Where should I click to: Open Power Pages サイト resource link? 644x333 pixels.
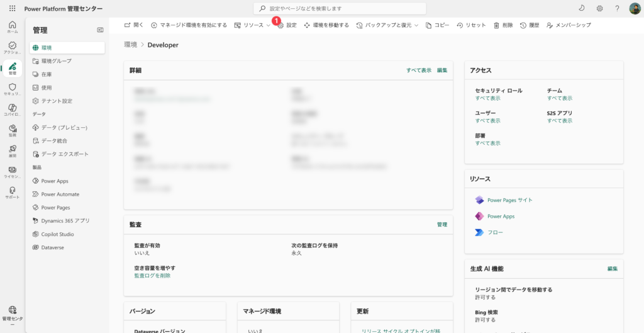click(x=509, y=200)
